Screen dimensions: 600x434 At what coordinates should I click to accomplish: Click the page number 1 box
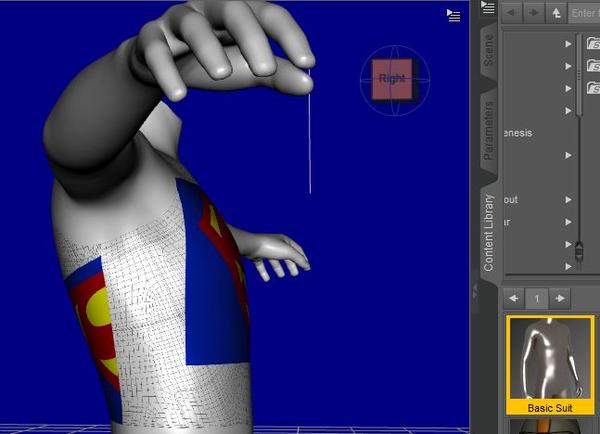pyautogui.click(x=537, y=298)
